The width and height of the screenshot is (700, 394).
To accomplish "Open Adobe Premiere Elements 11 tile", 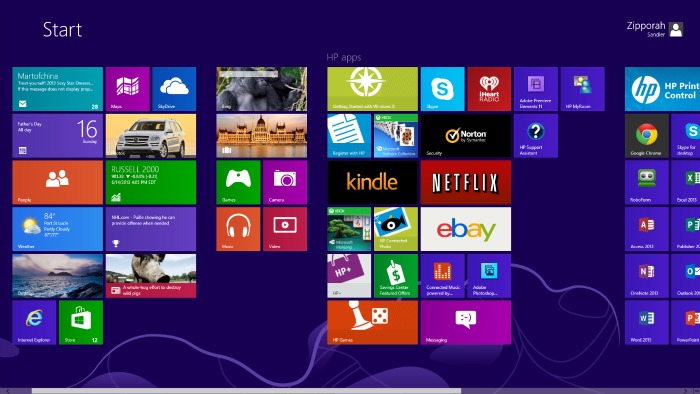I will (536, 89).
